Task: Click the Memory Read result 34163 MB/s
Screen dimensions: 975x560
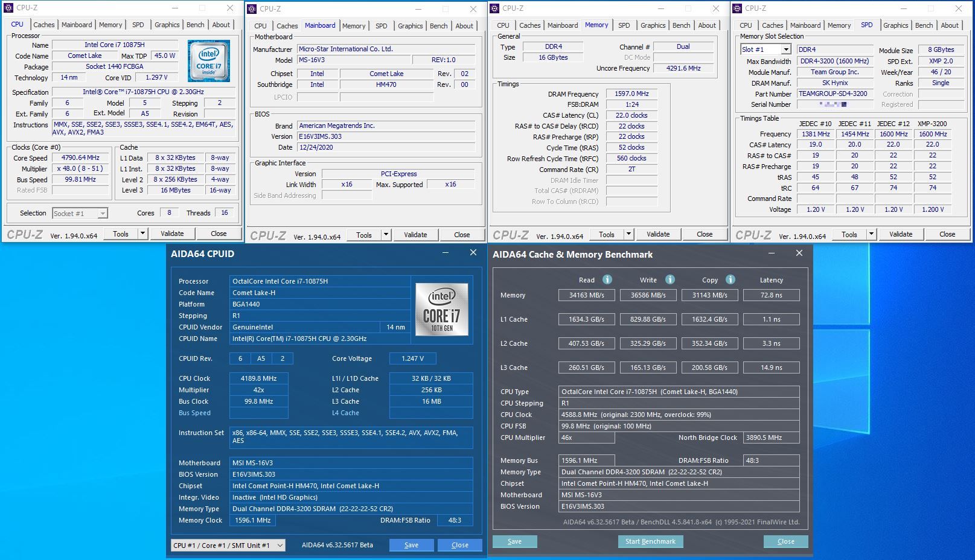Action: (x=586, y=295)
